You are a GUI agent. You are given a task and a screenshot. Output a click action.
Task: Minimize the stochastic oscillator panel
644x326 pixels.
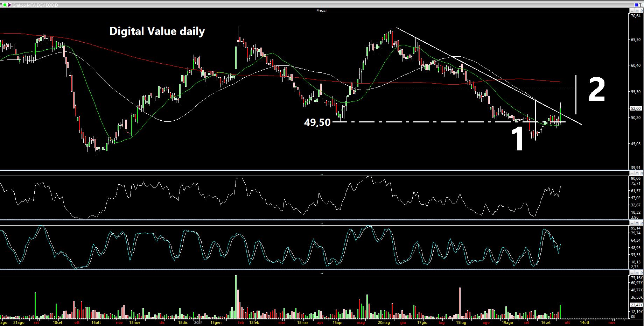point(632,223)
